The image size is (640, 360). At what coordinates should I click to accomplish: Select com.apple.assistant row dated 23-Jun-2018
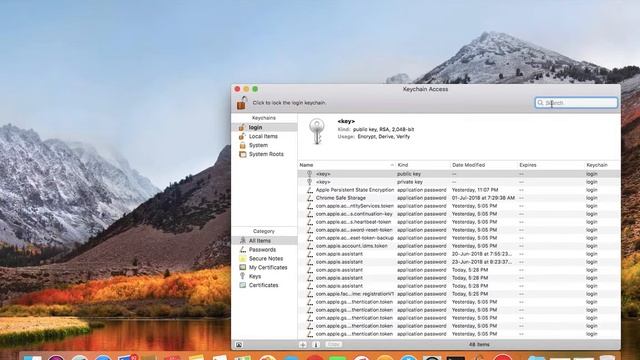[459, 262]
